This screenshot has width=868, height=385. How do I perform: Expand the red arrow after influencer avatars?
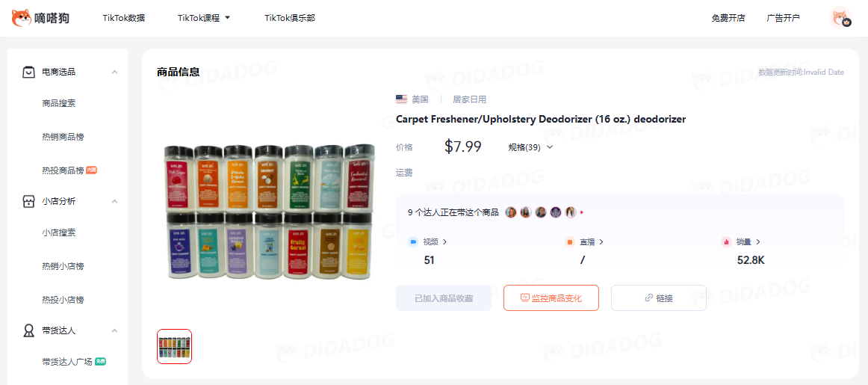point(582,212)
